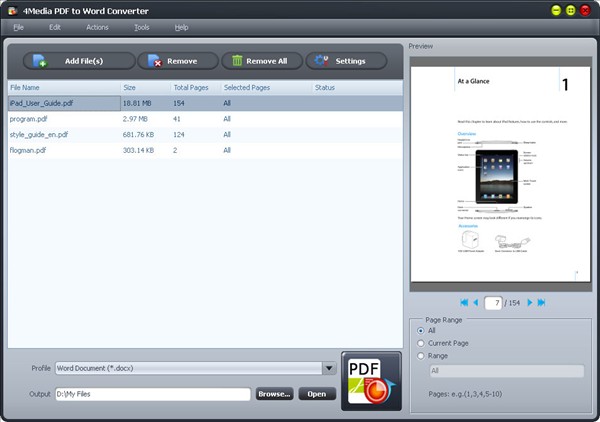
Task: Select style_guide_en.pdf in the file list
Action: [x=40, y=134]
